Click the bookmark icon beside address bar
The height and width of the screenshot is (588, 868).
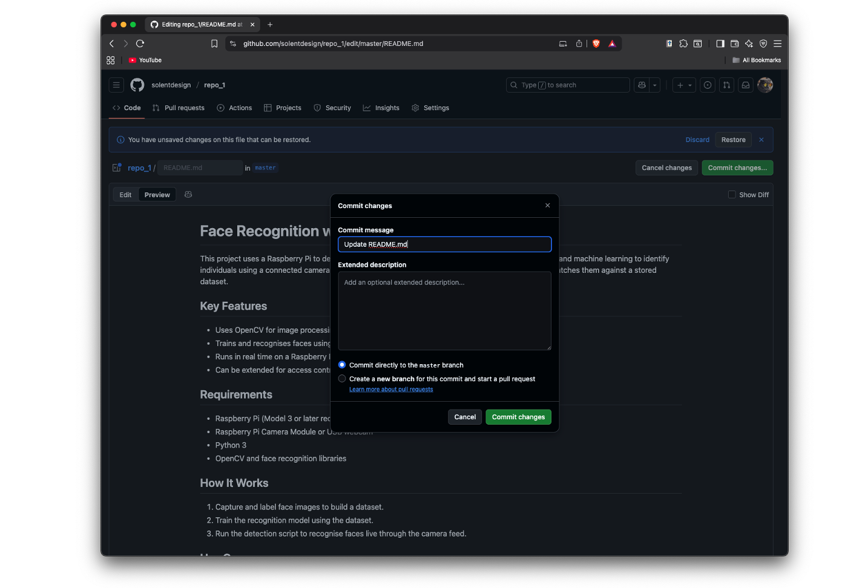tap(214, 44)
